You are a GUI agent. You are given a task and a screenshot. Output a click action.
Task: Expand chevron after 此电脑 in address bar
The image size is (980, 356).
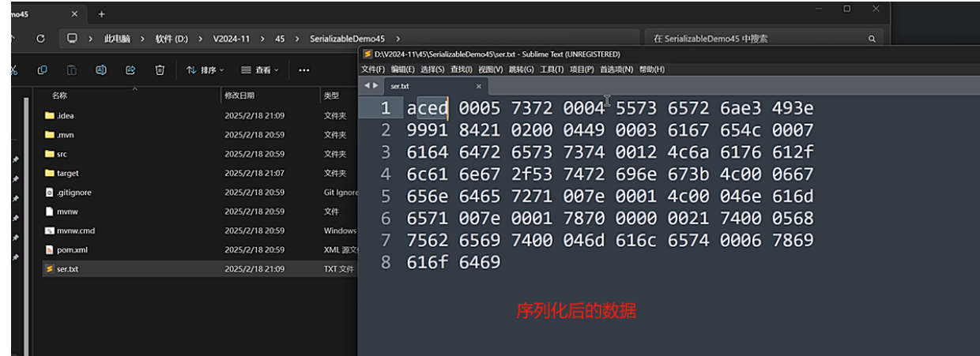coord(142,39)
